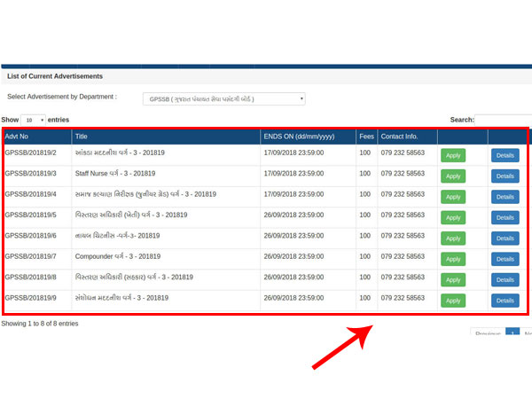Select the Advt No cell GPSSB/201819/4

point(30,194)
